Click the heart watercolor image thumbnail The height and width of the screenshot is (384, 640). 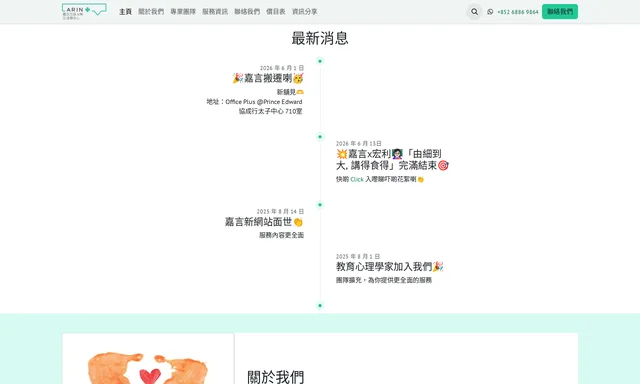[x=148, y=359]
